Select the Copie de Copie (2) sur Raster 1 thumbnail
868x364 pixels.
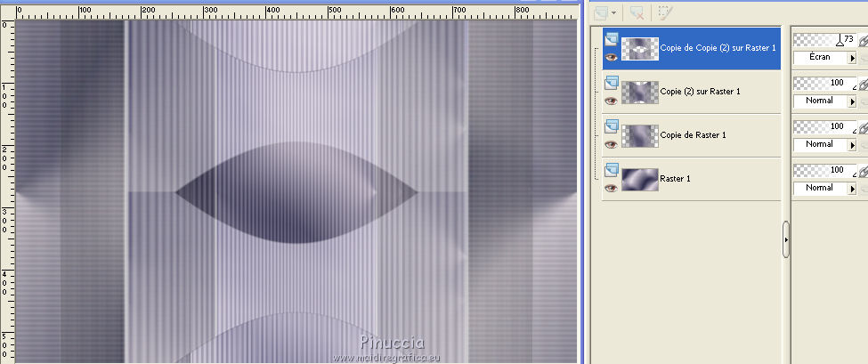pyautogui.click(x=640, y=49)
